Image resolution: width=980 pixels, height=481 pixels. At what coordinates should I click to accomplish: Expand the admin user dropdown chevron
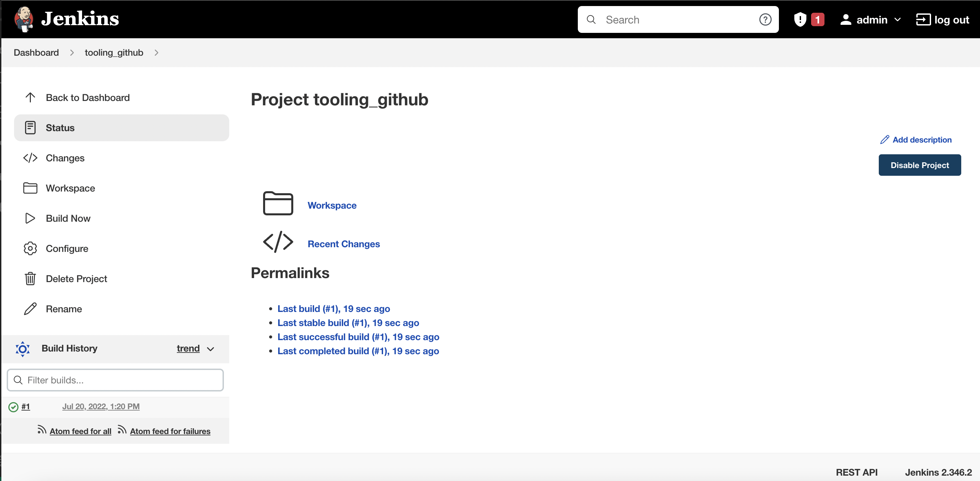pos(897,19)
